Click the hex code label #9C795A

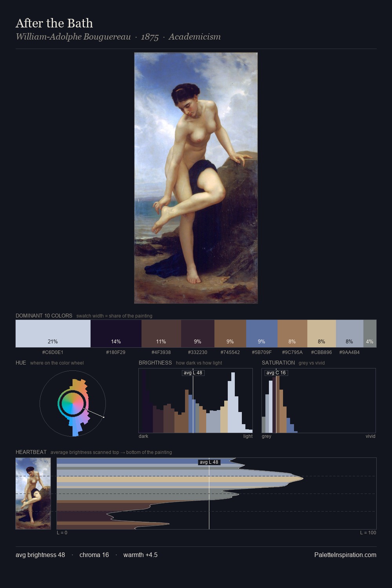(x=292, y=352)
